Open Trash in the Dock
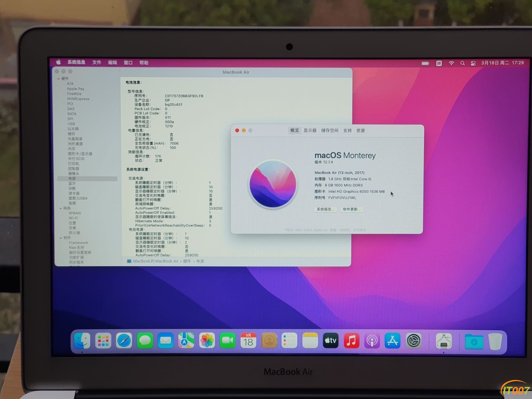The width and height of the screenshot is (532, 399). click(495, 341)
